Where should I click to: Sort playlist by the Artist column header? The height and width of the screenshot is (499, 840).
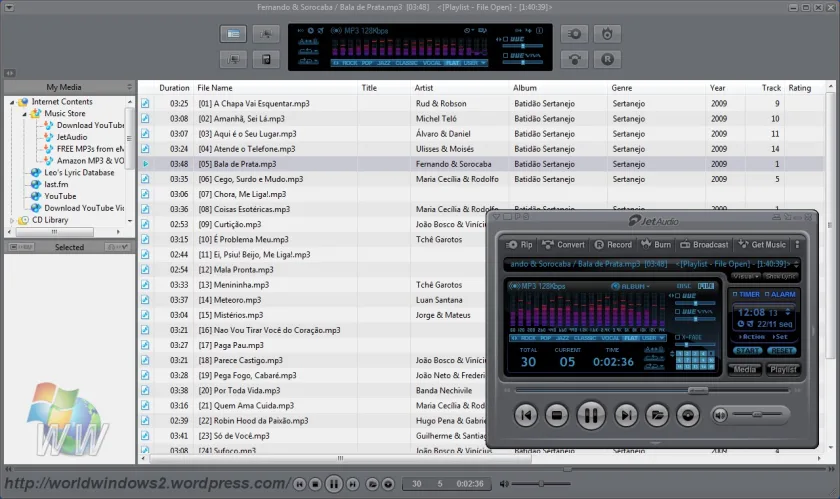[x=460, y=88]
